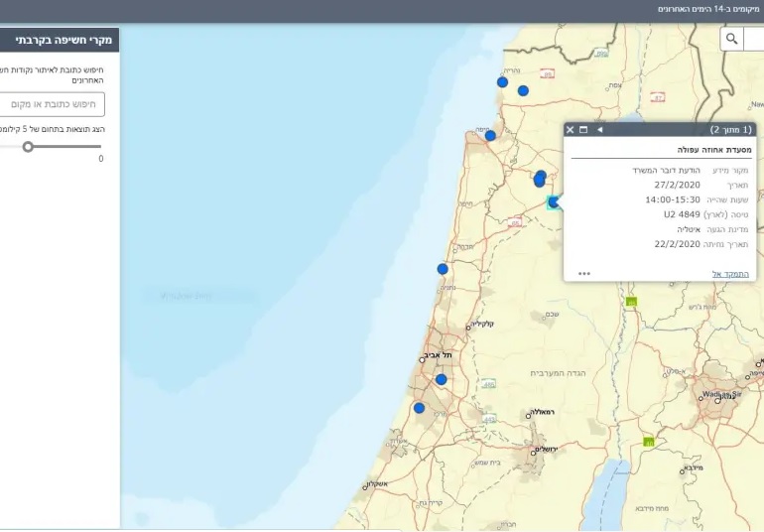Click the top bar title about last 14 days
Viewport: 764px width, 532px height.
[x=709, y=9]
